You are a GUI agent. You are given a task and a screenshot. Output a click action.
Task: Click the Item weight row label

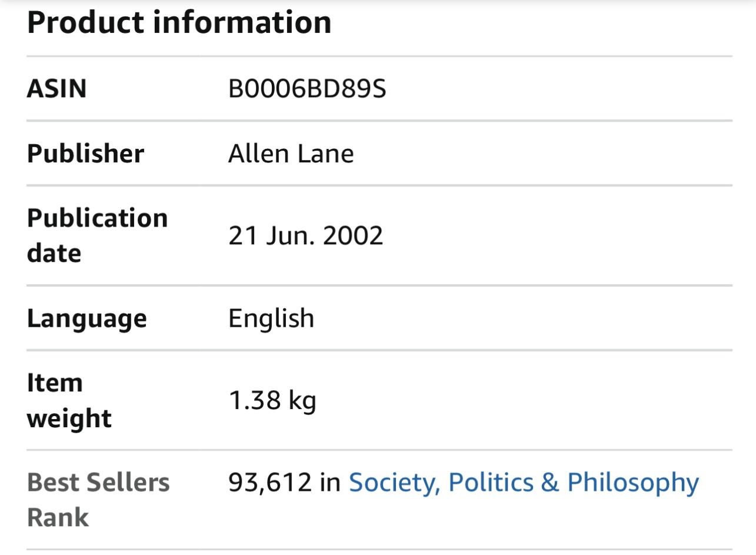pos(69,400)
